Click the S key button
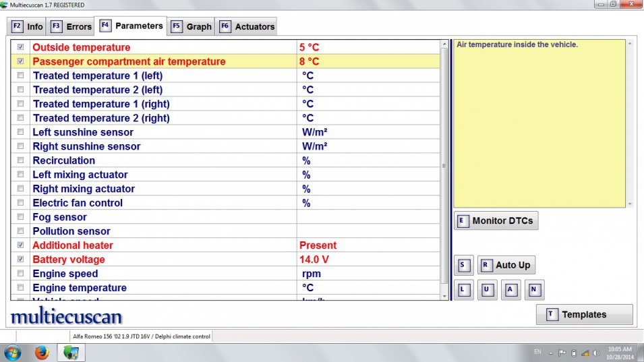 click(x=463, y=265)
